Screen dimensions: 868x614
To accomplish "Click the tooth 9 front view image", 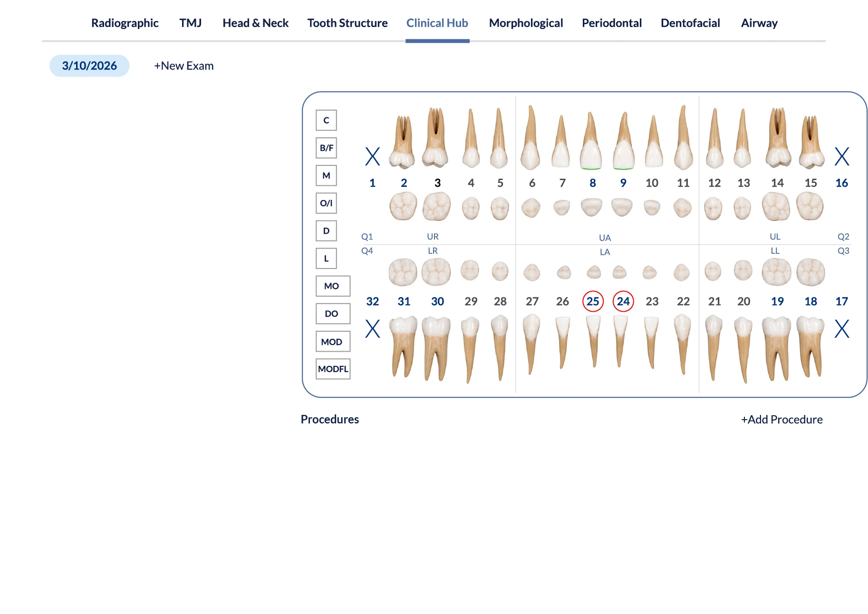I will pos(624,141).
